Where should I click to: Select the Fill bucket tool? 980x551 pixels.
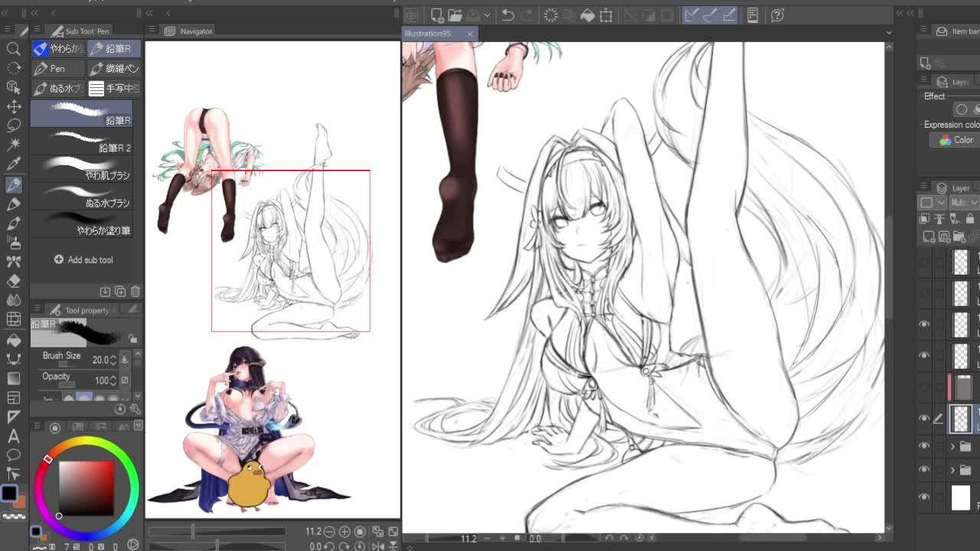coord(14,339)
